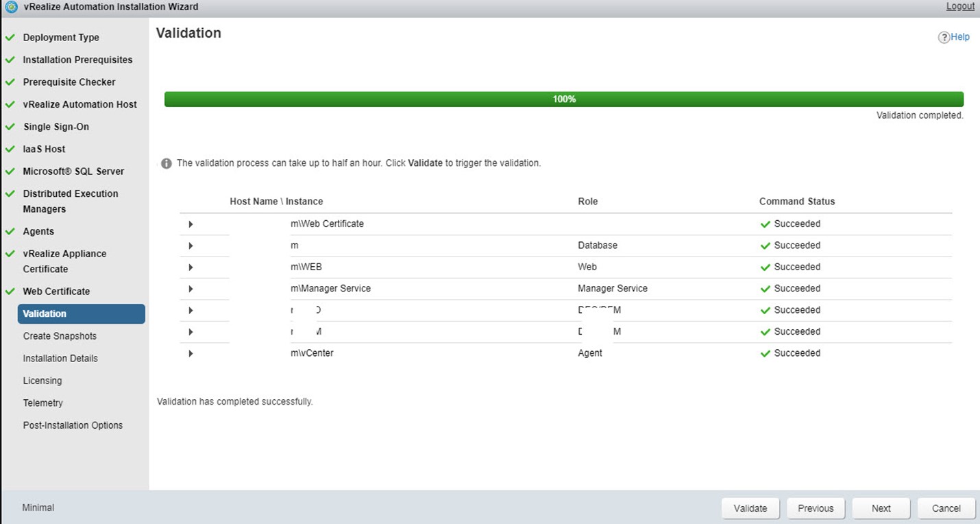Open the Prerequisite Checker step
The height and width of the screenshot is (524, 980).
(x=69, y=82)
